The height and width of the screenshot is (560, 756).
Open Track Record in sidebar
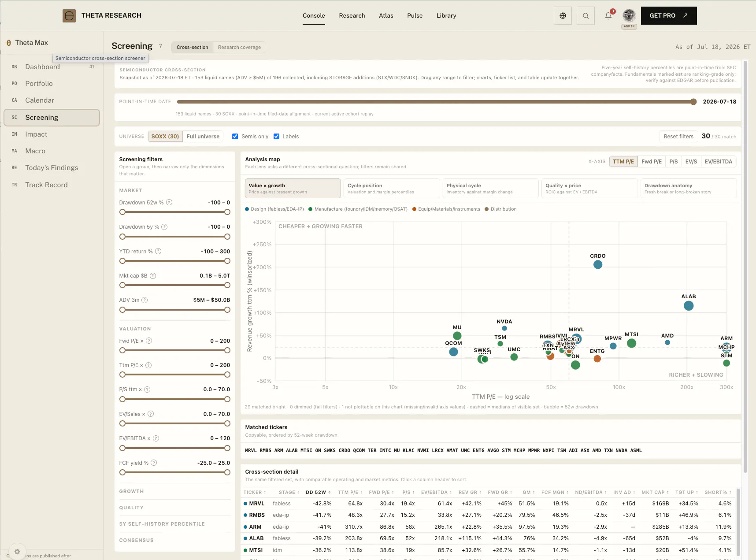52,185
